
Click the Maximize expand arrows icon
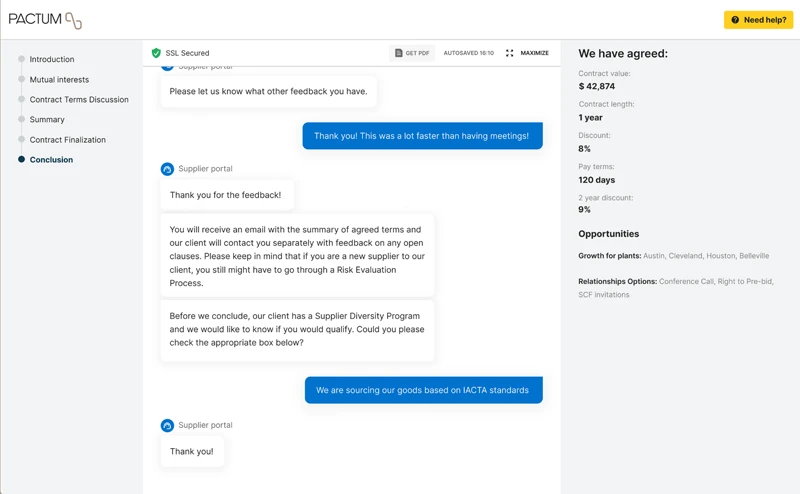(x=509, y=53)
